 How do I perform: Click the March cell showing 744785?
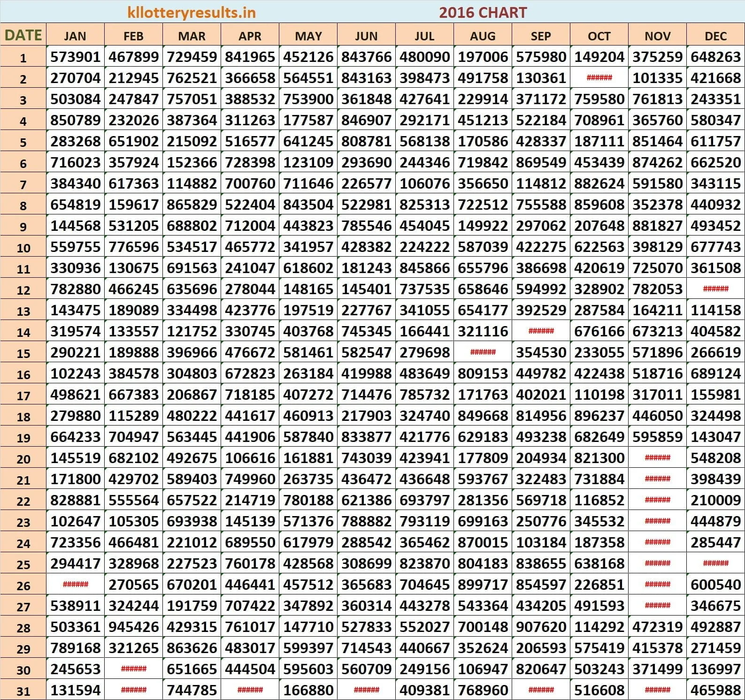click(x=192, y=690)
